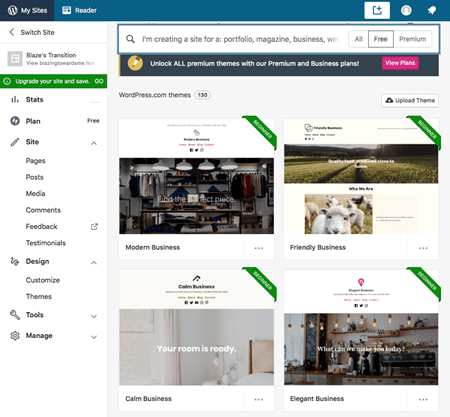The height and width of the screenshot is (417, 450).
Task: Click the Manage gear icon
Action: (15, 335)
